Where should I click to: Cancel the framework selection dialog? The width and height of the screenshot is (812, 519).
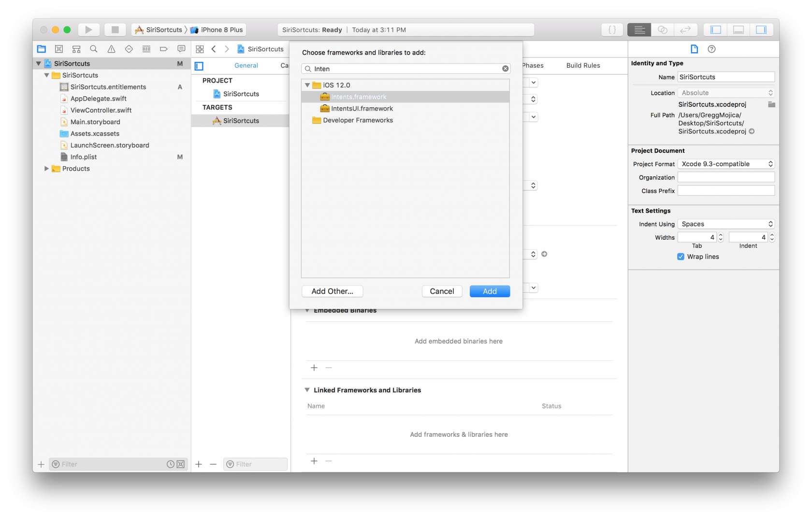[x=442, y=291]
